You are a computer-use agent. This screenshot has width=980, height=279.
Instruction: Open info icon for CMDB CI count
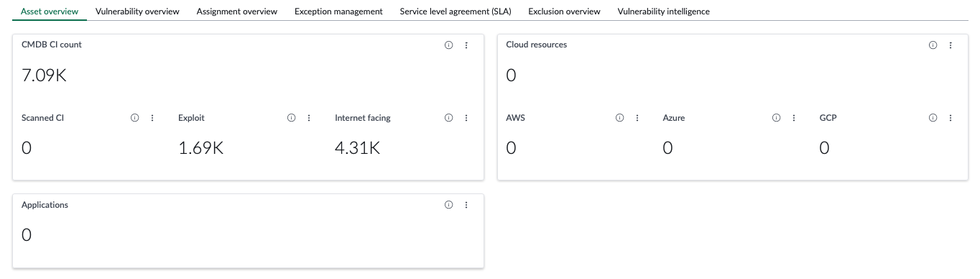pyautogui.click(x=448, y=45)
